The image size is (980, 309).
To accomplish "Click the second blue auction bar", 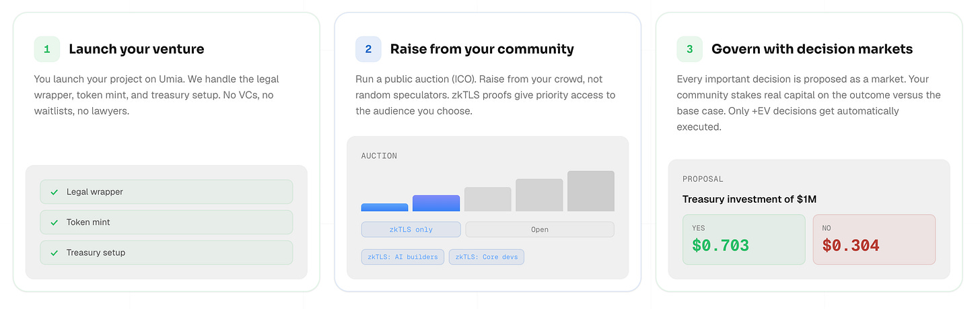I will click(x=436, y=203).
